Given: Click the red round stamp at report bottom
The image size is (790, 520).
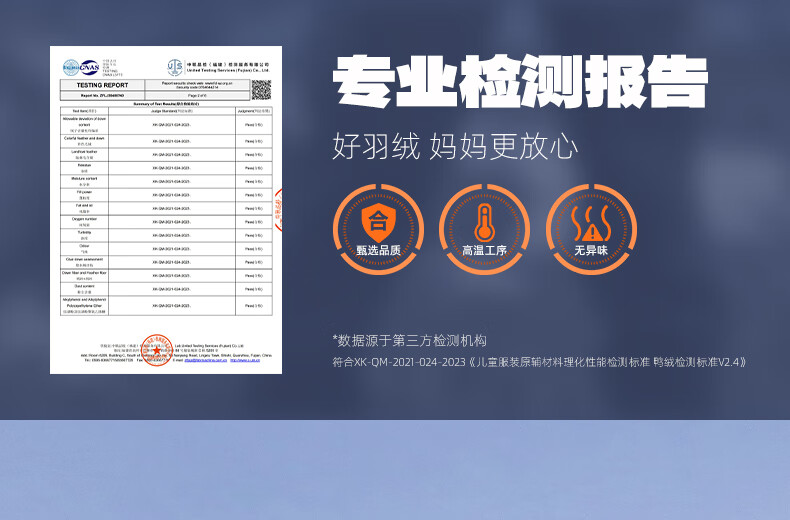Looking at the screenshot, I should click(x=156, y=349).
